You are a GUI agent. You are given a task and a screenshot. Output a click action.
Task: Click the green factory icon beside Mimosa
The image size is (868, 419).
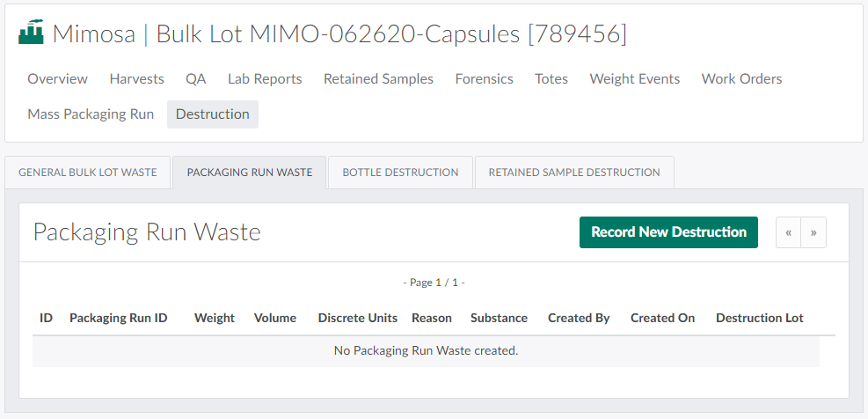point(31,33)
